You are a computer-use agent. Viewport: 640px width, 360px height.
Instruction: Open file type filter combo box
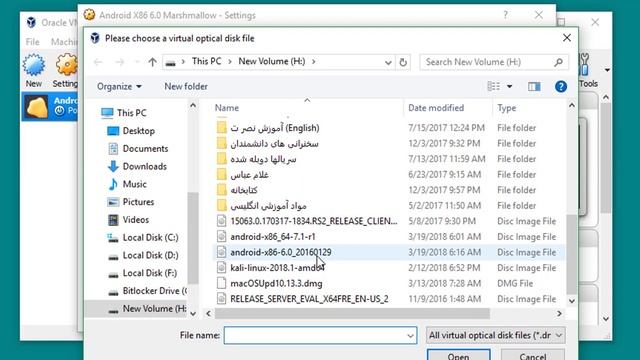[x=496, y=336]
